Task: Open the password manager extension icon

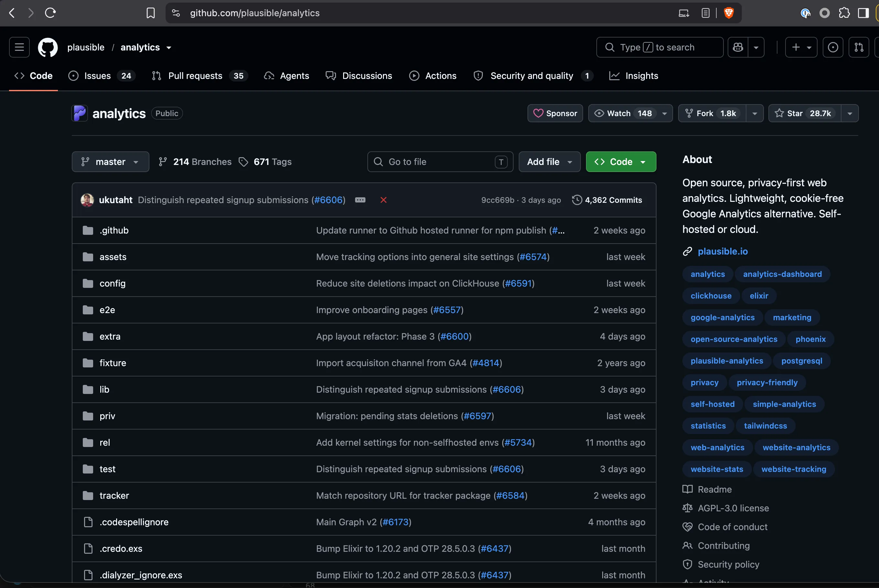Action: (x=805, y=13)
